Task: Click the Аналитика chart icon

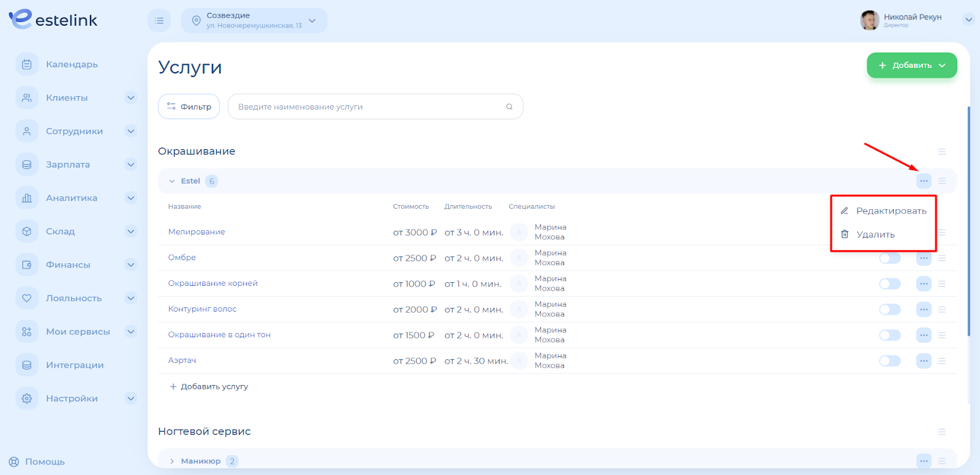Action: tap(27, 198)
